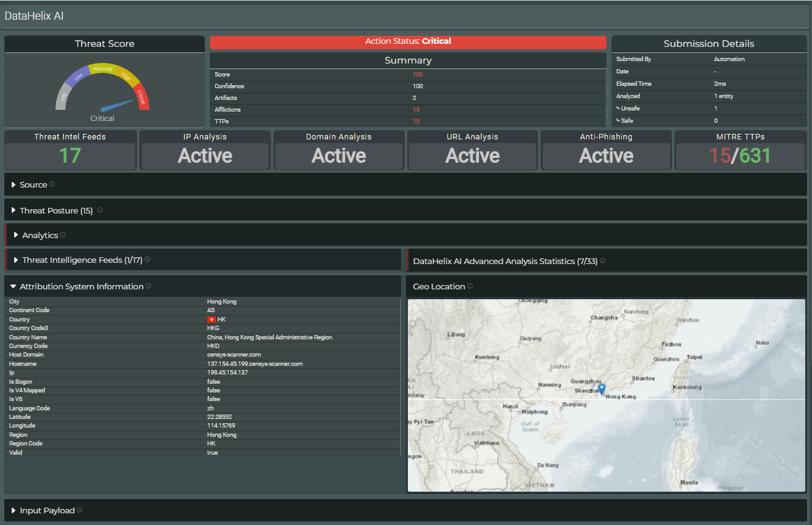This screenshot has height=525, width=812.
Task: Expand the Source section triangle
Action: point(14,184)
